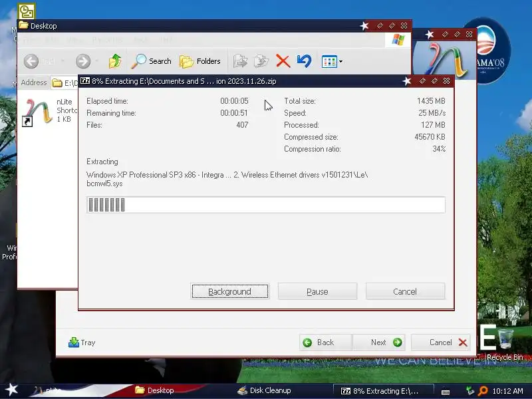Open the Start button star on taskbar
Screen dimensions: 532x399
tap(12, 390)
